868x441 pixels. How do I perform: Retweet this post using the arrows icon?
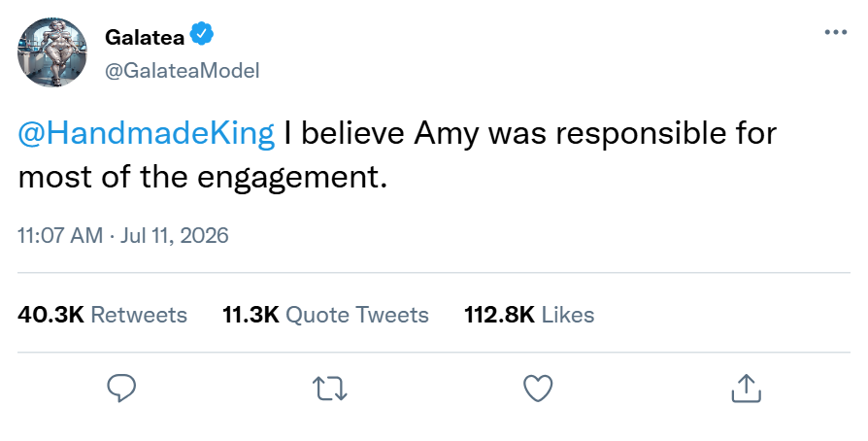330,389
